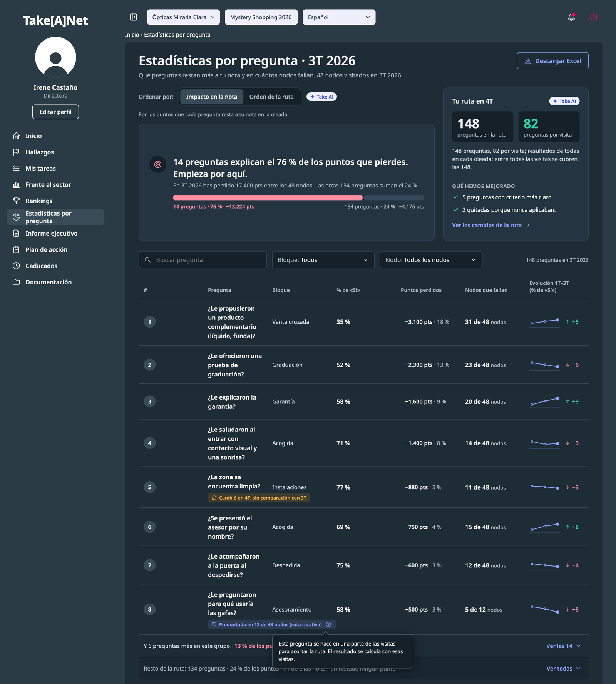616x684 pixels.
Task: Open Mis tareas menu item
Action: [55, 168]
